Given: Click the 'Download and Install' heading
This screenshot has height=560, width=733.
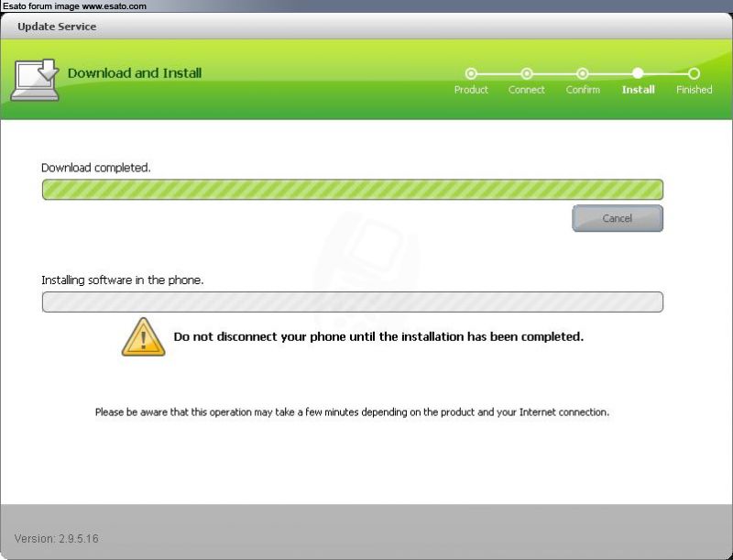Looking at the screenshot, I should (135, 73).
